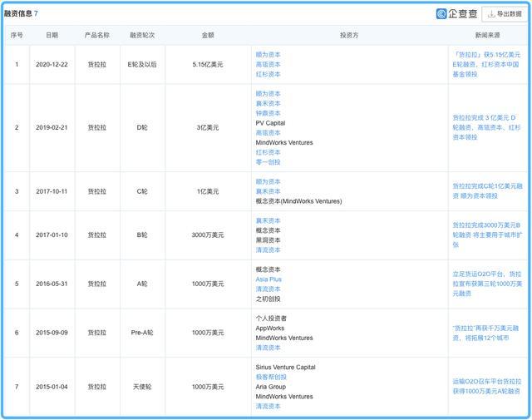Open 高瓴资本 in the E轮 row
The image size is (532, 420).
(268, 65)
